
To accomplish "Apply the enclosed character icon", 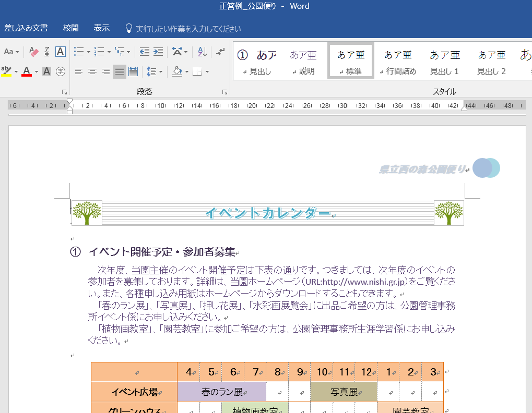I will tap(61, 71).
